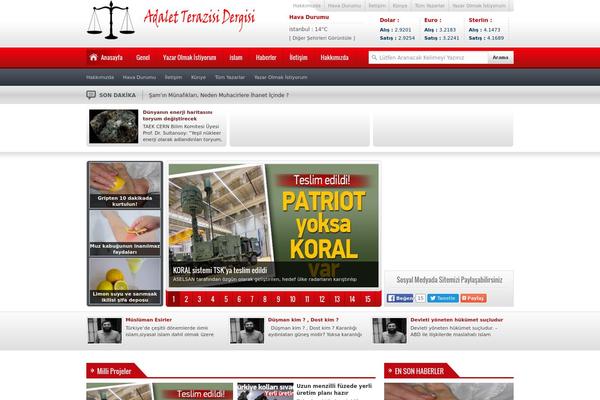Select slide 2 in the slider pager

pos(186,299)
